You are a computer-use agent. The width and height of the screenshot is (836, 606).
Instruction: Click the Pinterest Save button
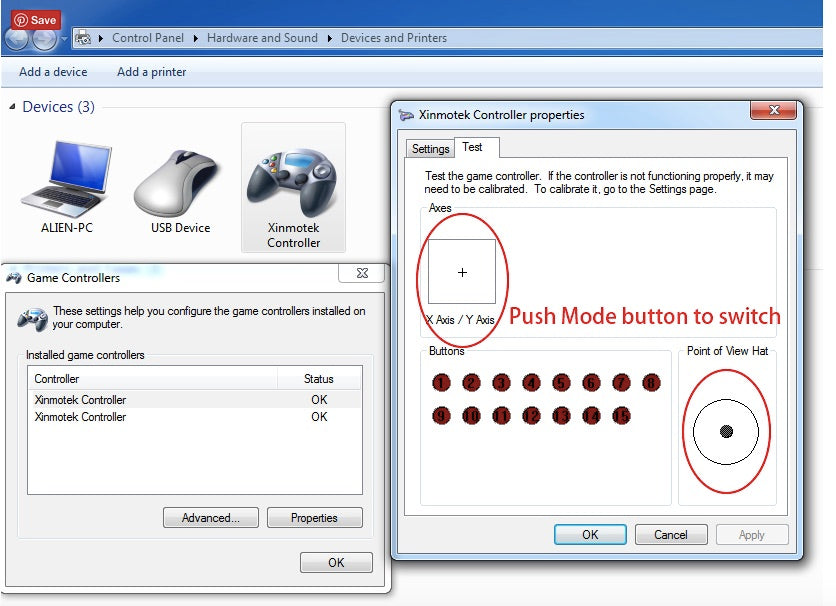pos(35,19)
